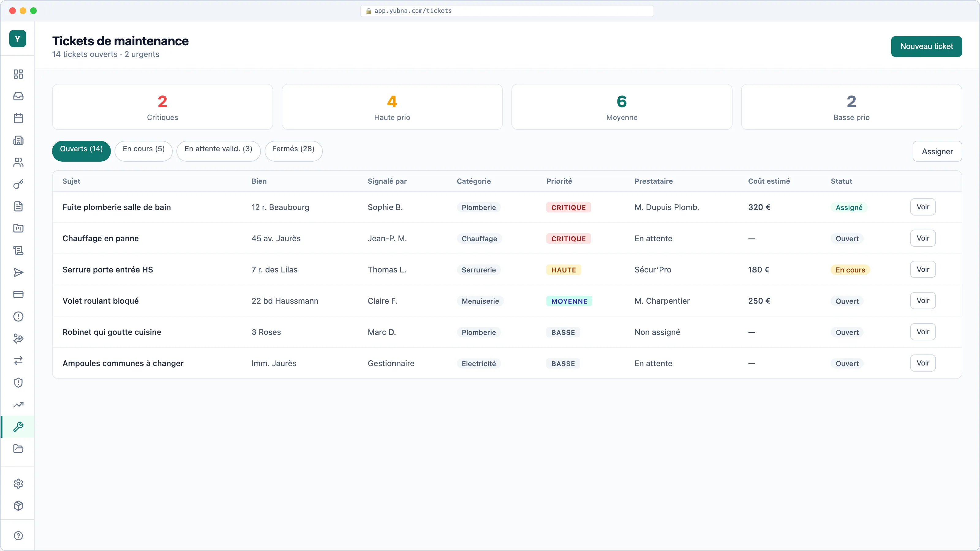Open the Basse prio summary card
This screenshot has height=551, width=980.
pyautogui.click(x=851, y=107)
